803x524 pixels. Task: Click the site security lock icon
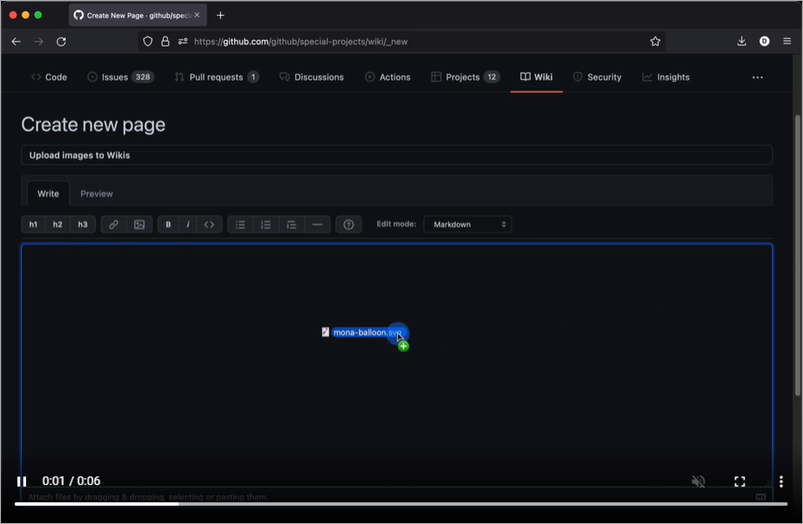tap(165, 41)
